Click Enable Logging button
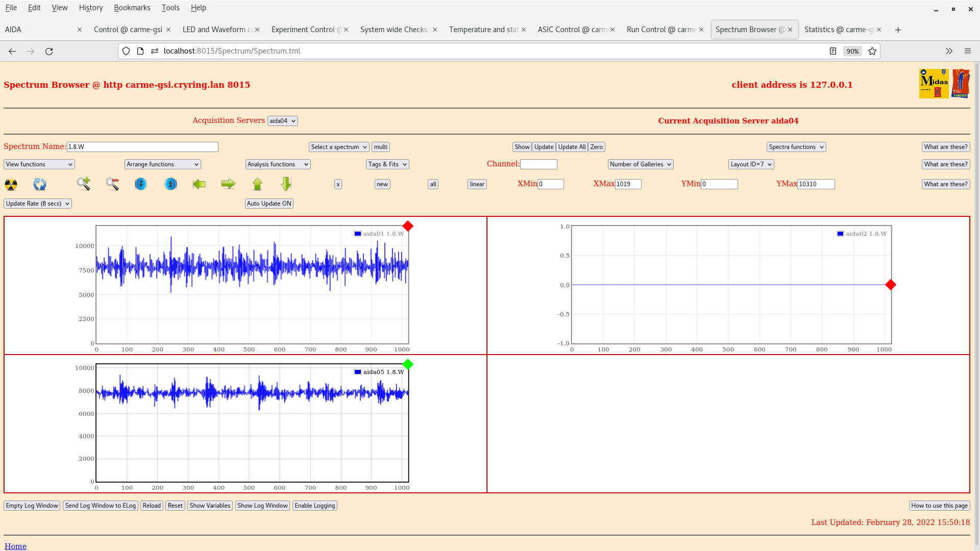The image size is (980, 551). [315, 506]
